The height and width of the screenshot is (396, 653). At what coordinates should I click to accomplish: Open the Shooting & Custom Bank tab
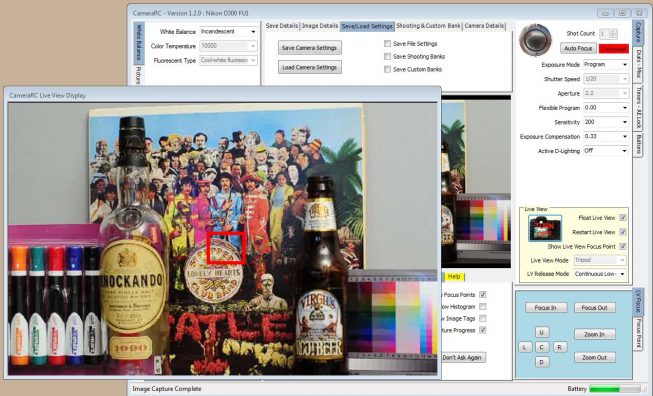(429, 26)
